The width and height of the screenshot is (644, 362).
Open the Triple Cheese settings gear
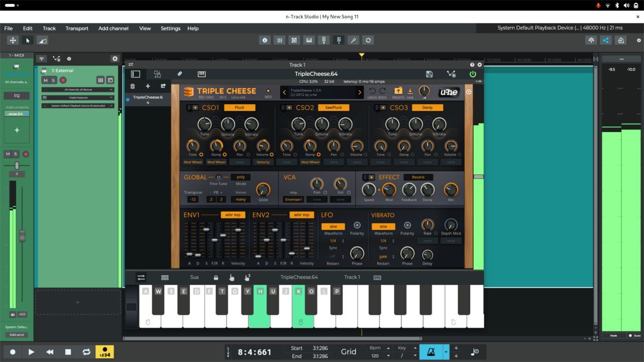[x=469, y=92]
